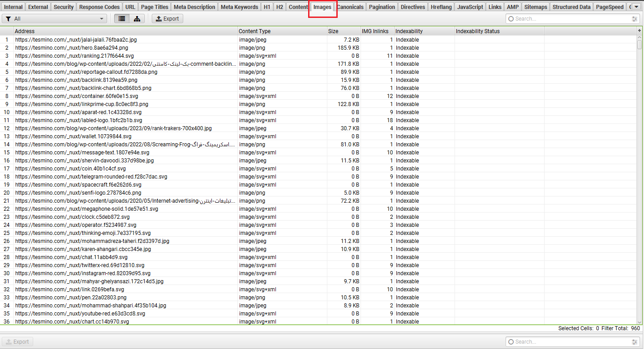Select container.60fe0e15.svg address
This screenshot has height=349, width=644.
pyautogui.click(x=77, y=96)
